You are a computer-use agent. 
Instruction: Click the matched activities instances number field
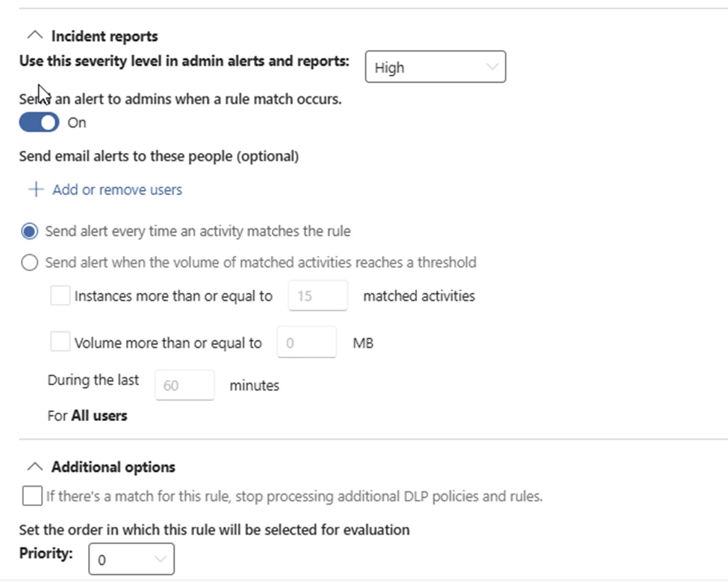coord(317,296)
